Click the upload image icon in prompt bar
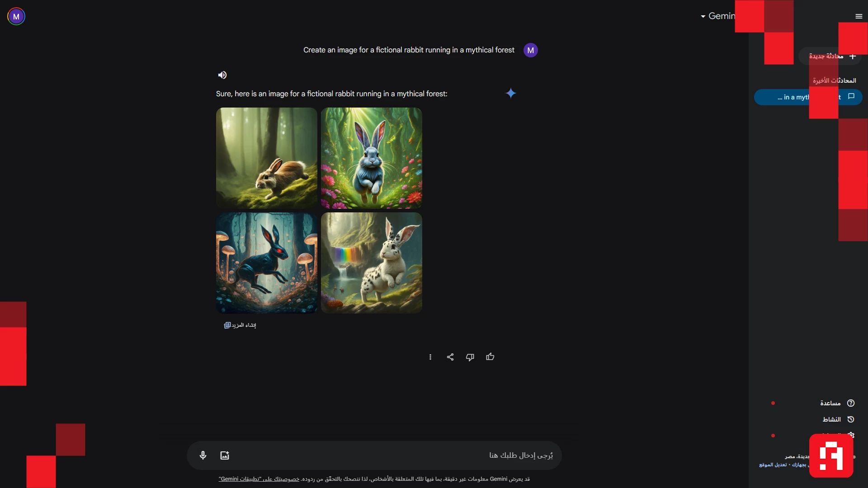 point(225,455)
